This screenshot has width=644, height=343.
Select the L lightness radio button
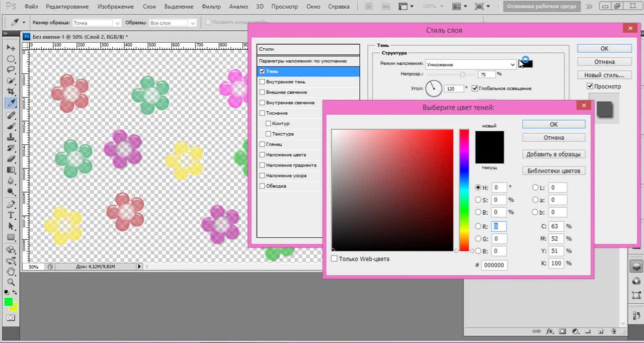pos(535,188)
